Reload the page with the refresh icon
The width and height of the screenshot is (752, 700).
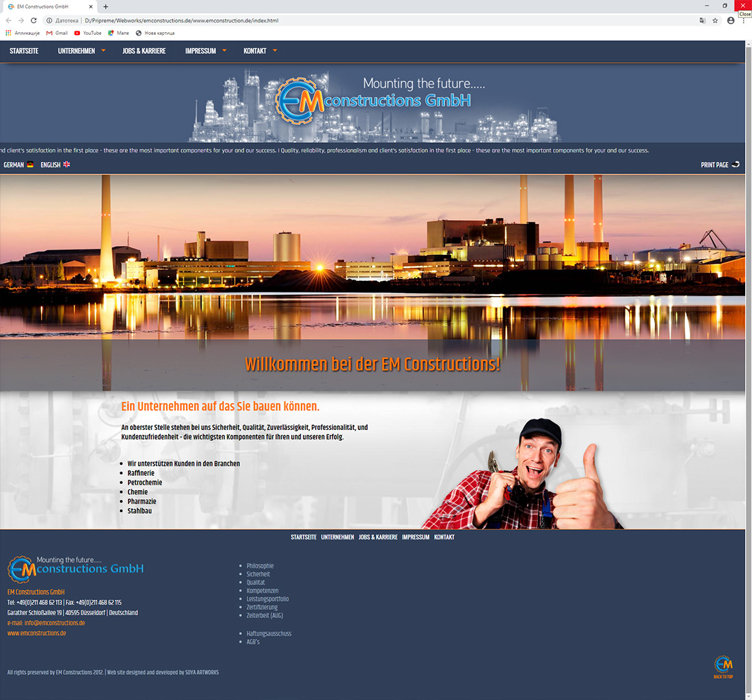[x=33, y=21]
